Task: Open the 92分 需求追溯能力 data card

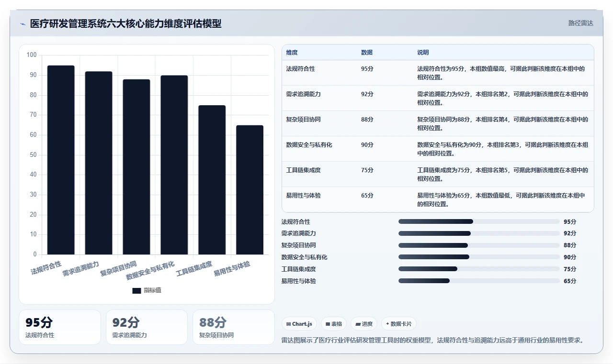Action: pos(147,327)
